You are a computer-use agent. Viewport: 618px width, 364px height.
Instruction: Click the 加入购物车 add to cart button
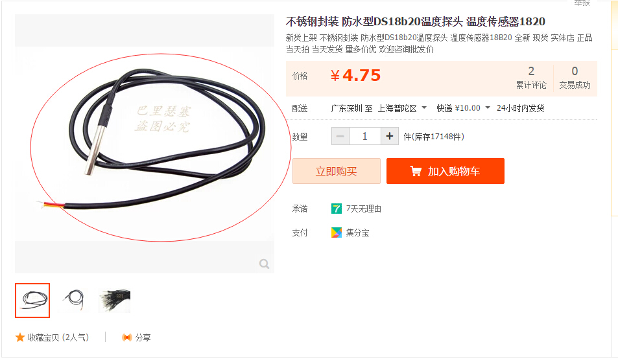click(446, 171)
